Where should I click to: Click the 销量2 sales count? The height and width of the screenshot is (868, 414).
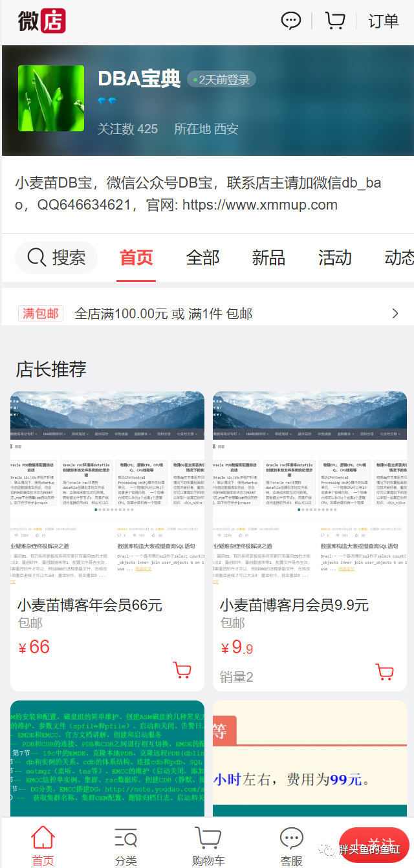tap(236, 677)
